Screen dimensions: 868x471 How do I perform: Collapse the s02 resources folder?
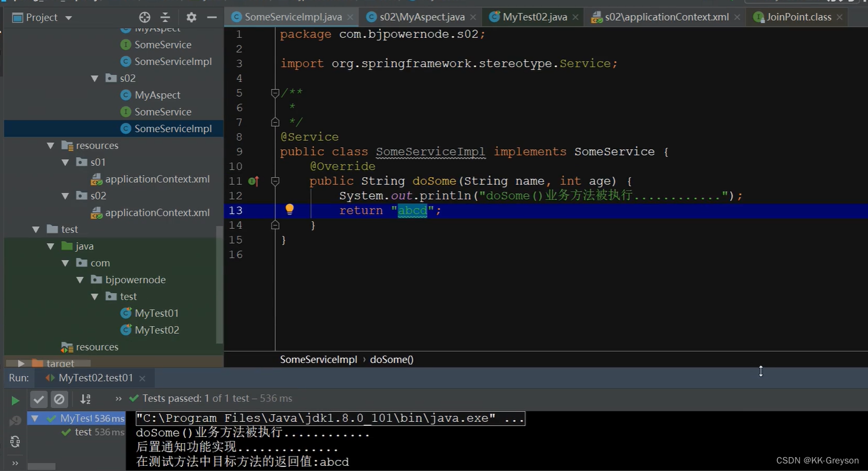click(x=65, y=196)
